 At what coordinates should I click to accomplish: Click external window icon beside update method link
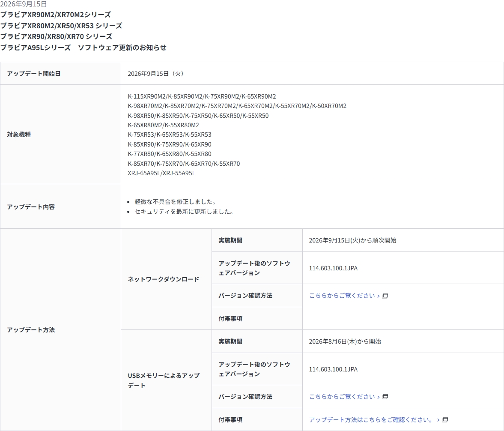point(445,420)
